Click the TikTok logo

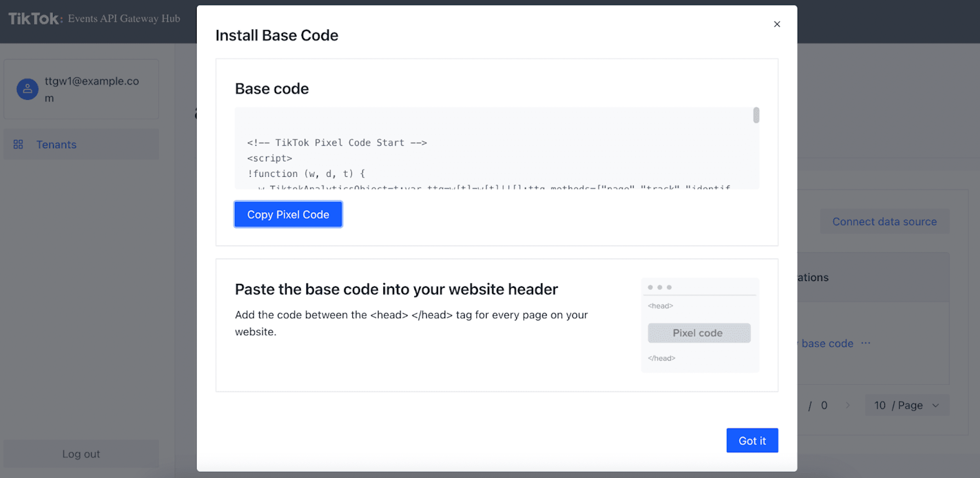[35, 19]
